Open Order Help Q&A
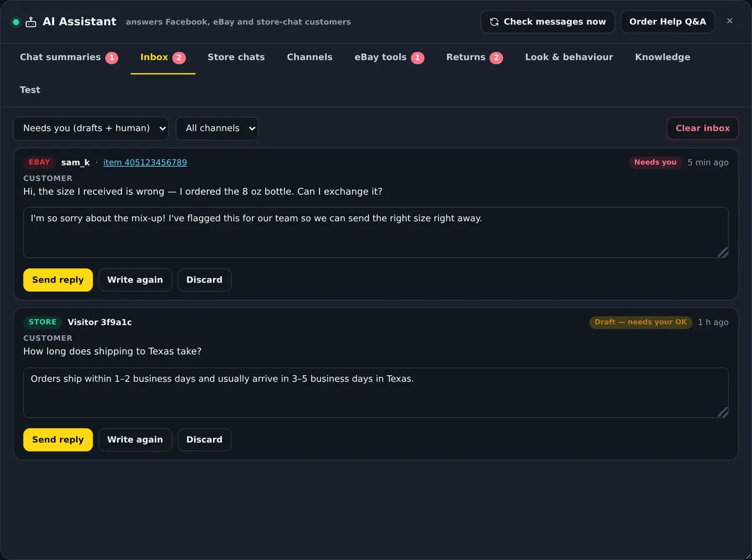Screen dimensions: 752x560 pyautogui.click(x=667, y=22)
